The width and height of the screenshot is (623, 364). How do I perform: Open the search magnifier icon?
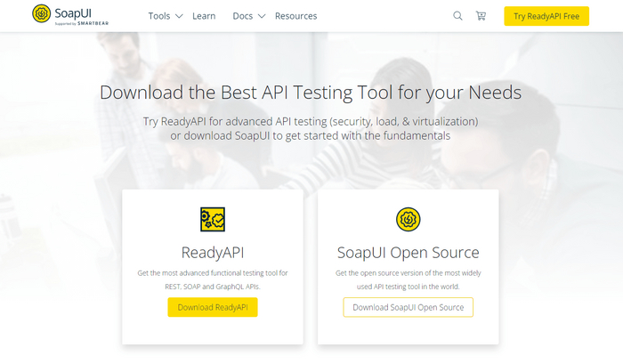tap(457, 16)
